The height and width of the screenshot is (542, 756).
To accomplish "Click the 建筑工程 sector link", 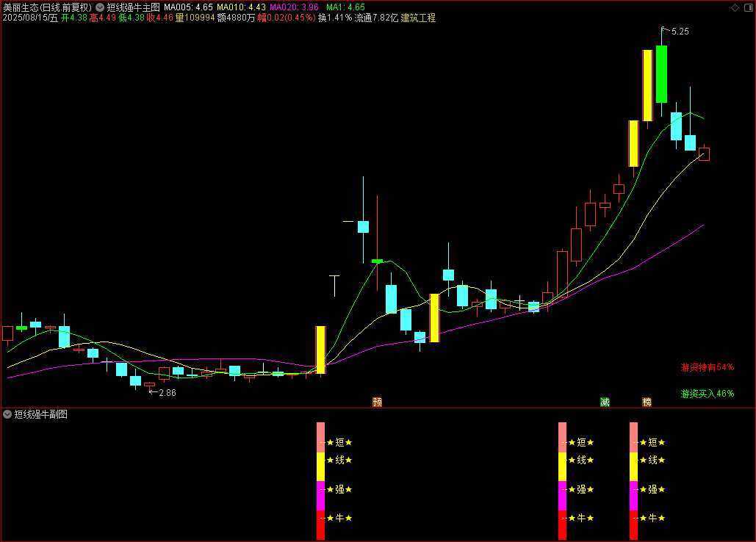I will [418, 18].
